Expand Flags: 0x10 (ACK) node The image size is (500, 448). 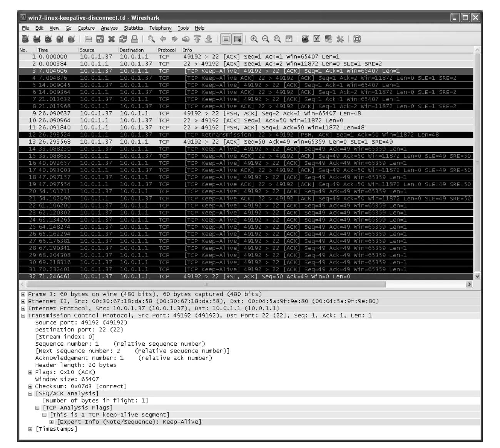tap(30, 373)
